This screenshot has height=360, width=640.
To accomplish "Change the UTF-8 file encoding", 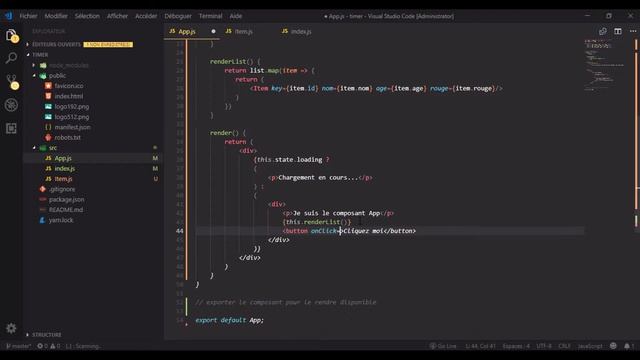I will (544, 346).
